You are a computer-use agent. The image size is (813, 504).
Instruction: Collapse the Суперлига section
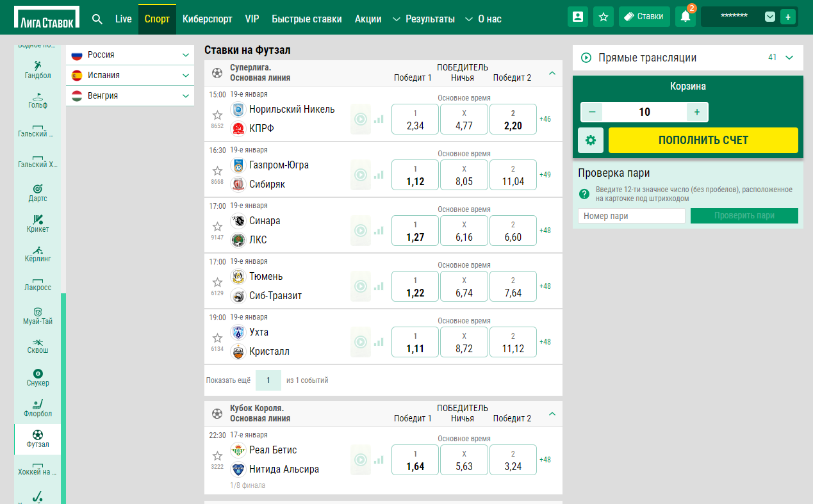(x=552, y=73)
